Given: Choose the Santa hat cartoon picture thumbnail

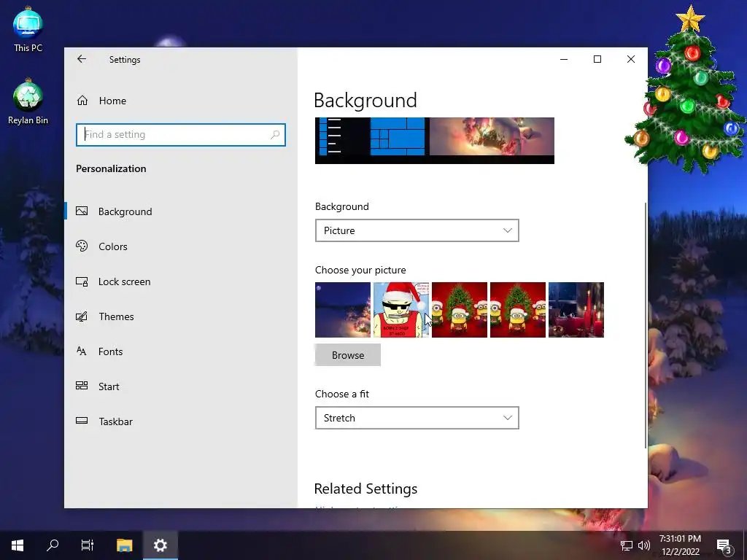Looking at the screenshot, I should (x=401, y=310).
